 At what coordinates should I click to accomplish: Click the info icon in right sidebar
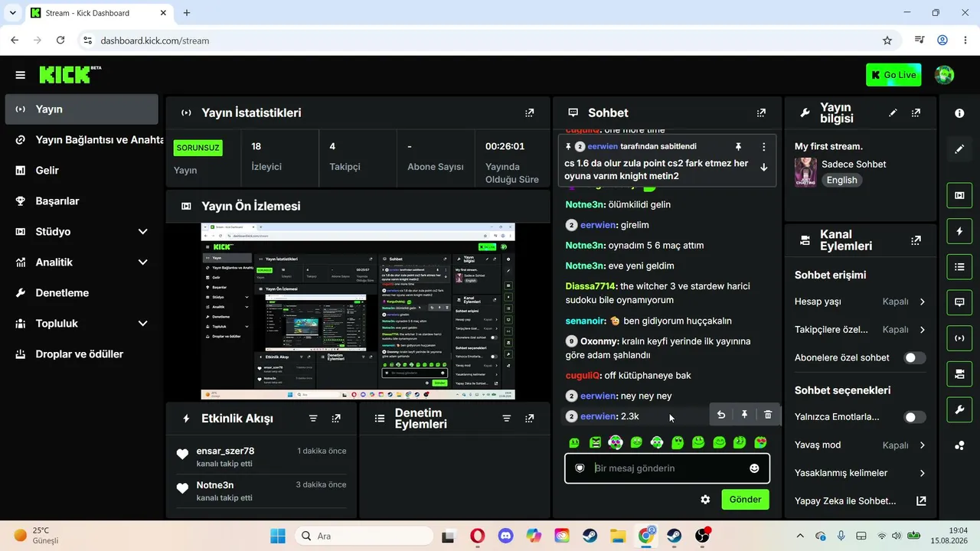coord(959,113)
